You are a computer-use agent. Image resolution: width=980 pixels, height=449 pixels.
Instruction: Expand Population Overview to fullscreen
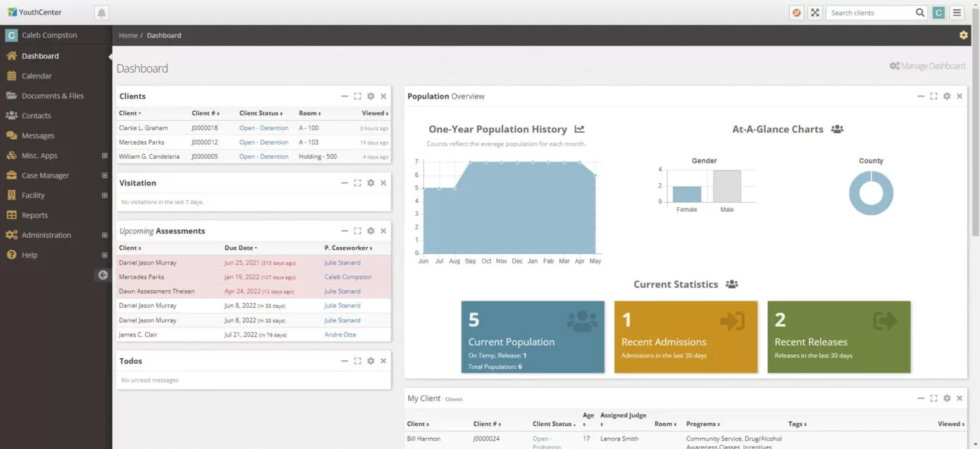point(934,96)
